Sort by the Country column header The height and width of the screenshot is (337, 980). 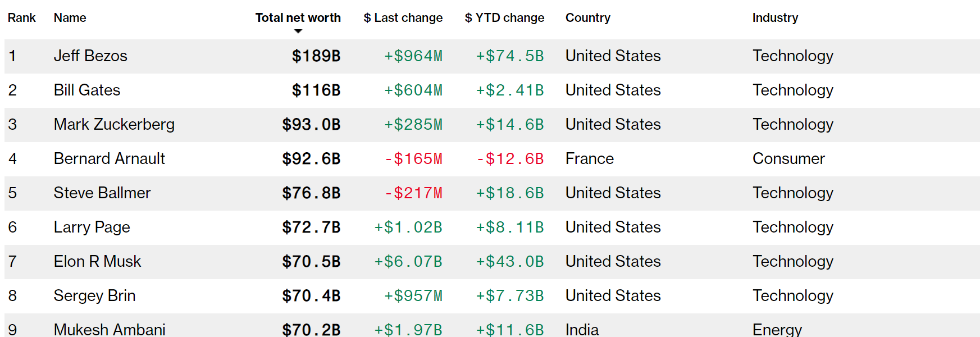tap(587, 18)
